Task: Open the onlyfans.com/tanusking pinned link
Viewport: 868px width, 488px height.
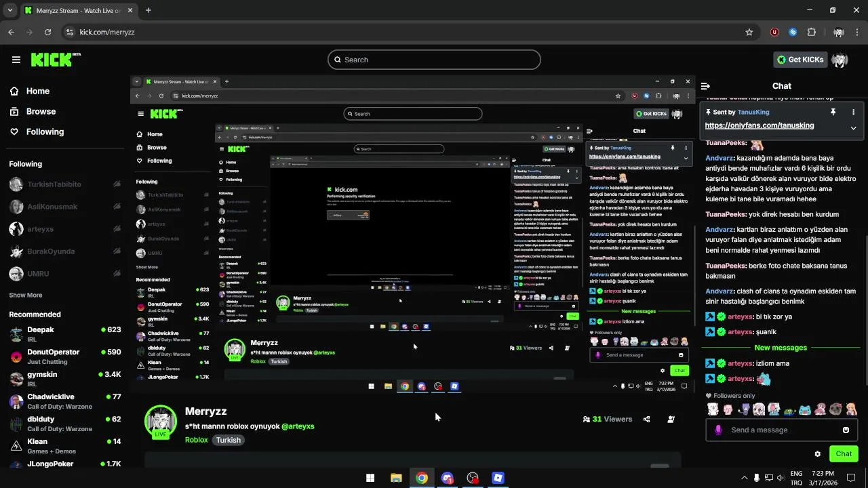Action: click(759, 125)
